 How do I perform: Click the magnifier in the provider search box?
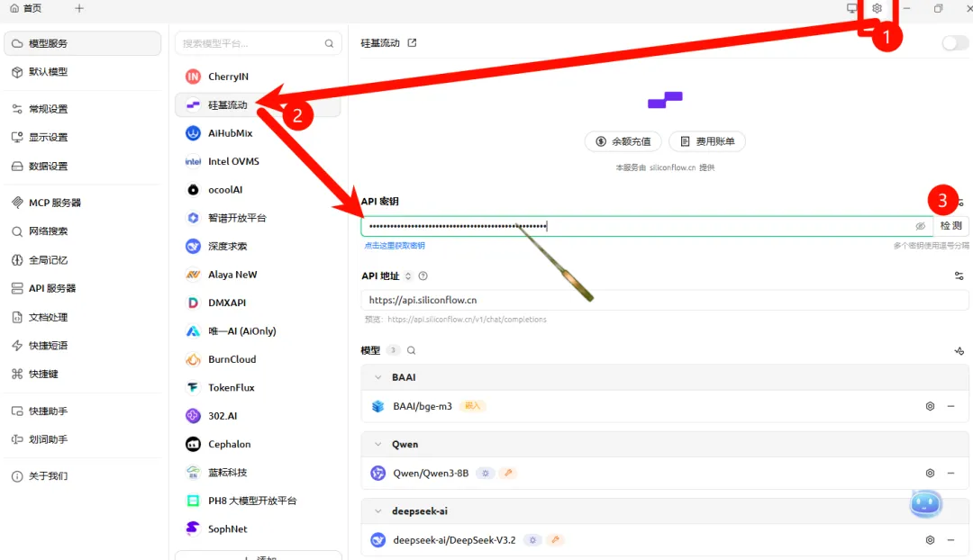tap(329, 43)
